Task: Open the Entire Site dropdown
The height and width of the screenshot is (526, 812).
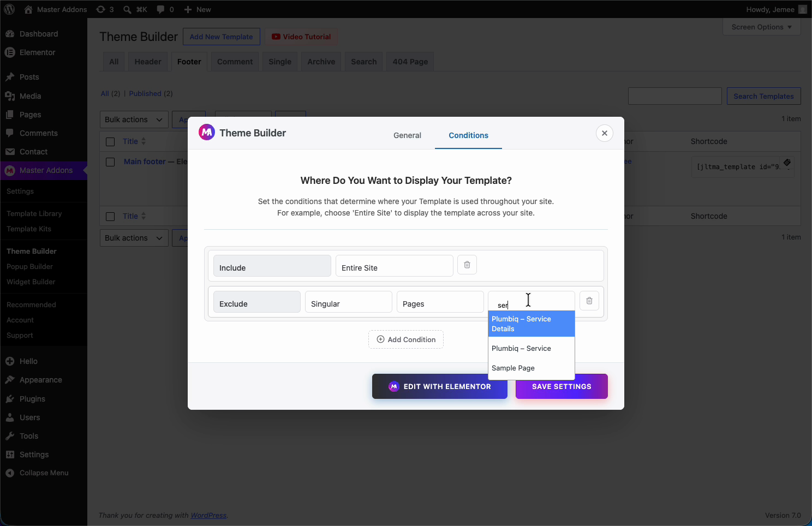Action: coord(395,266)
